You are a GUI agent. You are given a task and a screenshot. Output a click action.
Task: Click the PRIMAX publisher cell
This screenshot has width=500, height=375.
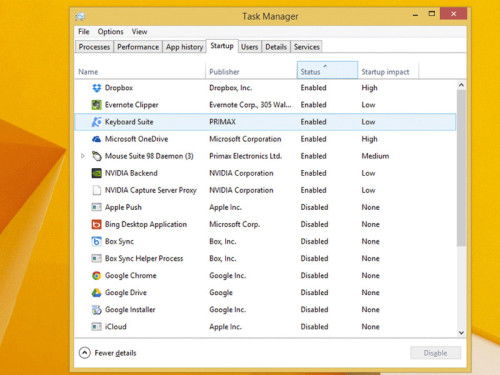[222, 122]
